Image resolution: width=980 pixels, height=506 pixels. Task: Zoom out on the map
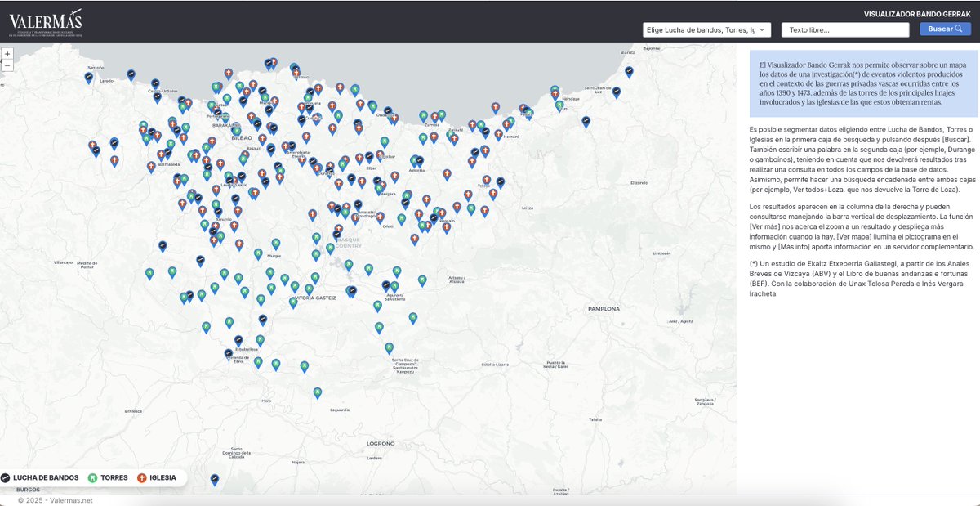[x=7, y=65]
